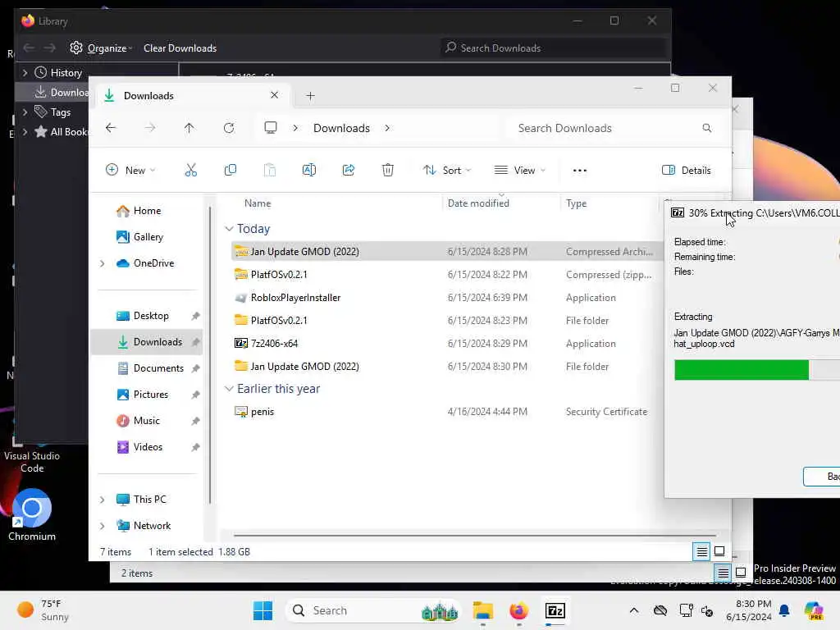Click the Paste clipboard icon in Explorer toolbar
Viewport: 840px width, 630px height.
coord(269,171)
